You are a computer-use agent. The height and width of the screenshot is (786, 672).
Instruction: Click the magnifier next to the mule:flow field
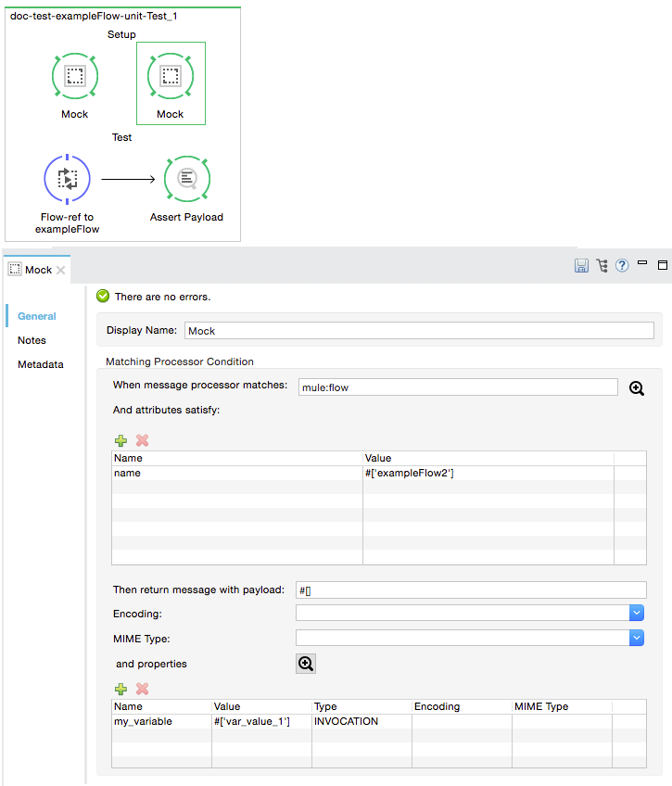[x=636, y=388]
